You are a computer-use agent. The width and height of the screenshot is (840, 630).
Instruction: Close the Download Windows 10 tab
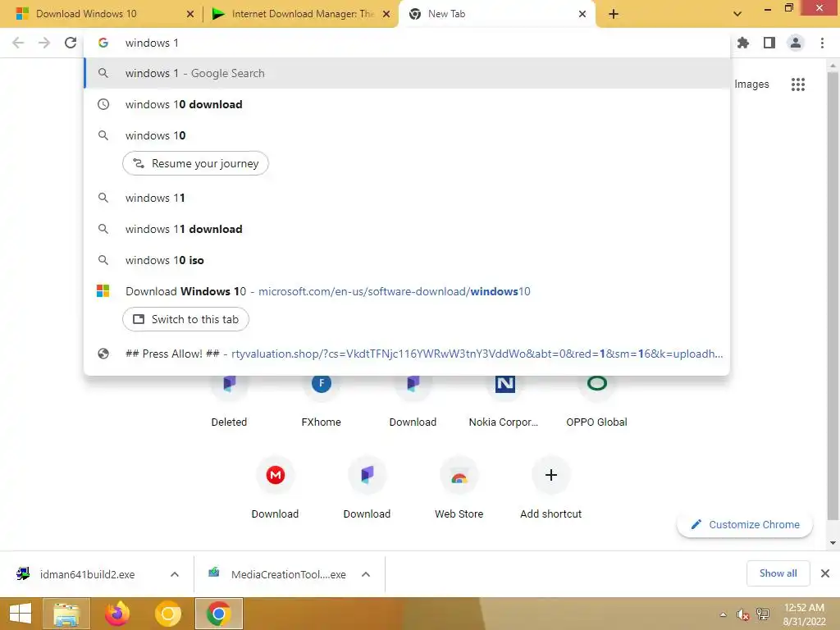coord(189,14)
